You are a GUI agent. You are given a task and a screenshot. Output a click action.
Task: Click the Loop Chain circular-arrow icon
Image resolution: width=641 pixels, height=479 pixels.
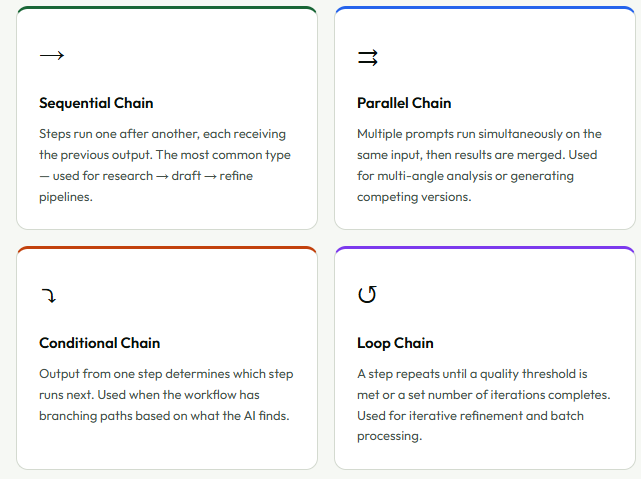point(367,294)
